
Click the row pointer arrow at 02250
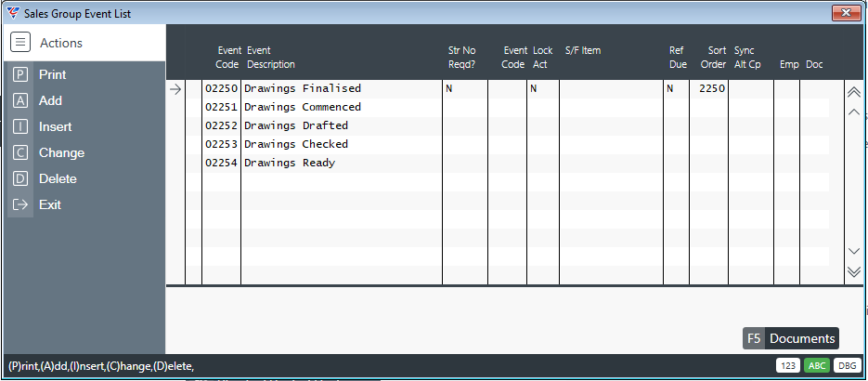pos(175,89)
